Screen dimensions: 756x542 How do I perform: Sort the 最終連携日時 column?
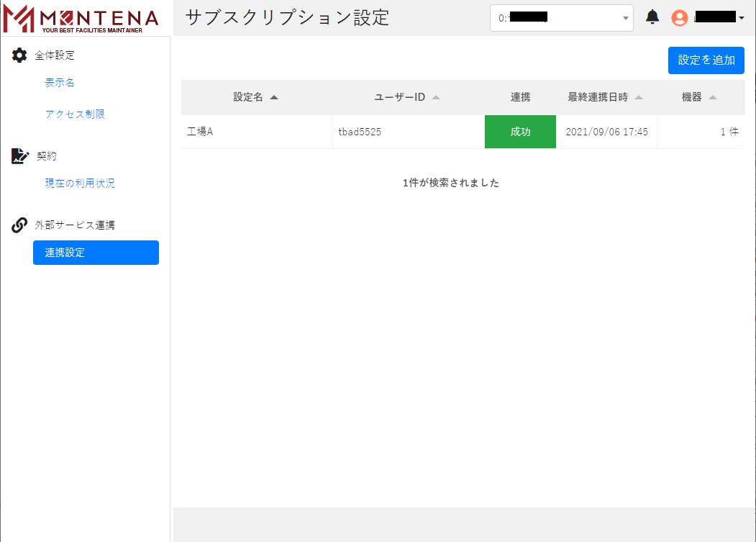tap(639, 98)
